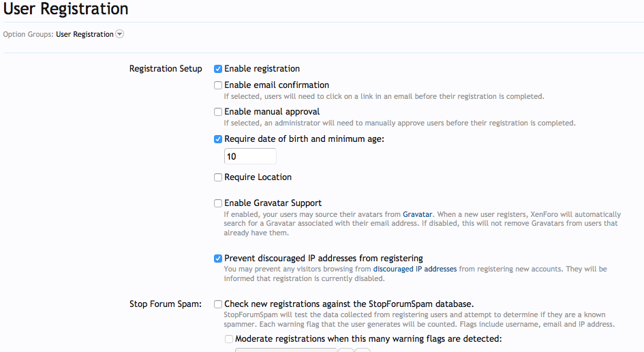Untick Prevent discouraged IP addresses from registering
The height and width of the screenshot is (352, 644).
pyautogui.click(x=218, y=259)
